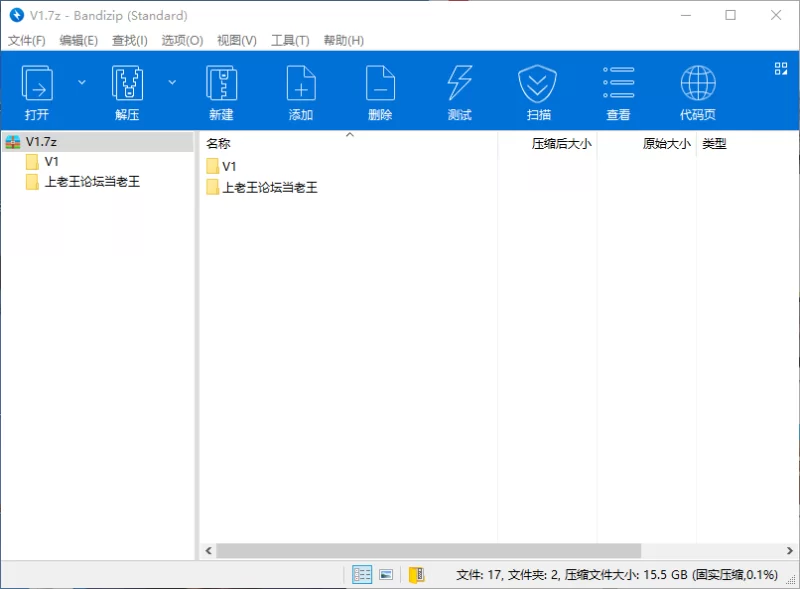Select the V1 folder in tree panel
This screenshot has height=589, width=800.
(x=51, y=162)
